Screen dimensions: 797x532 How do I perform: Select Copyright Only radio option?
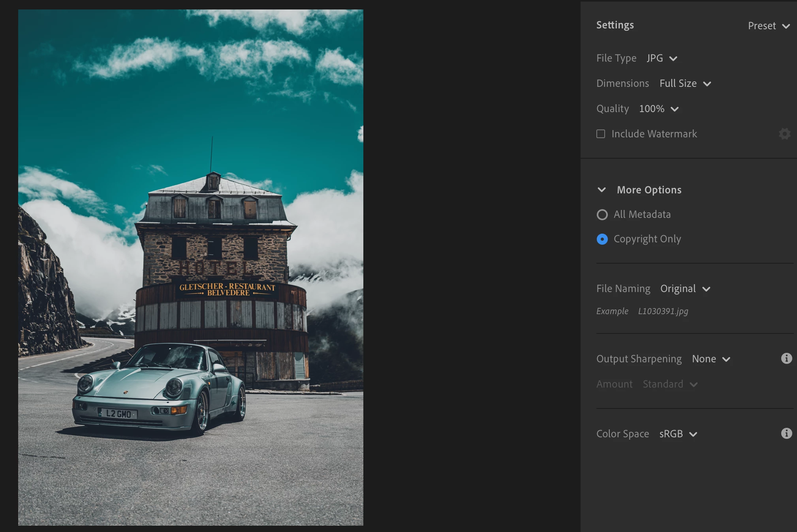coord(602,239)
